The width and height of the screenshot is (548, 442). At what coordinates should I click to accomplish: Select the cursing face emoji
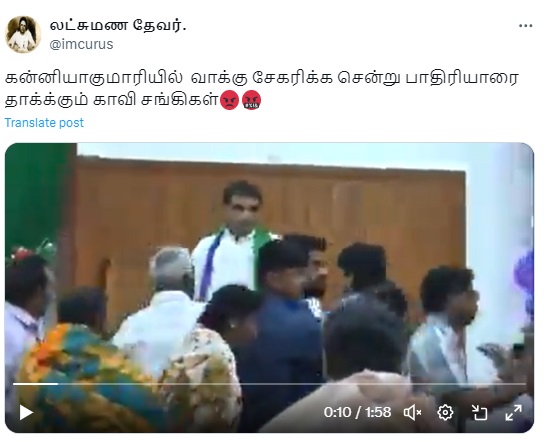[252, 100]
